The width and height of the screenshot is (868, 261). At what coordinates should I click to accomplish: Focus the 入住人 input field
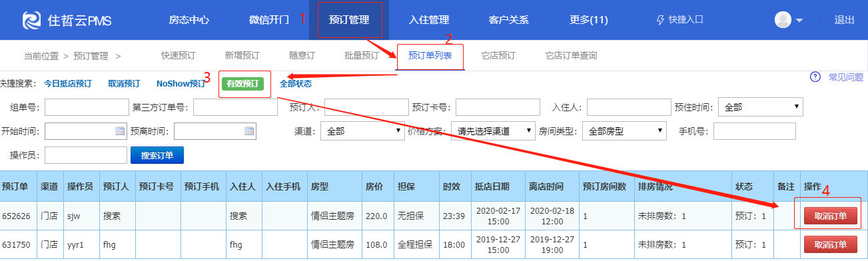629,107
